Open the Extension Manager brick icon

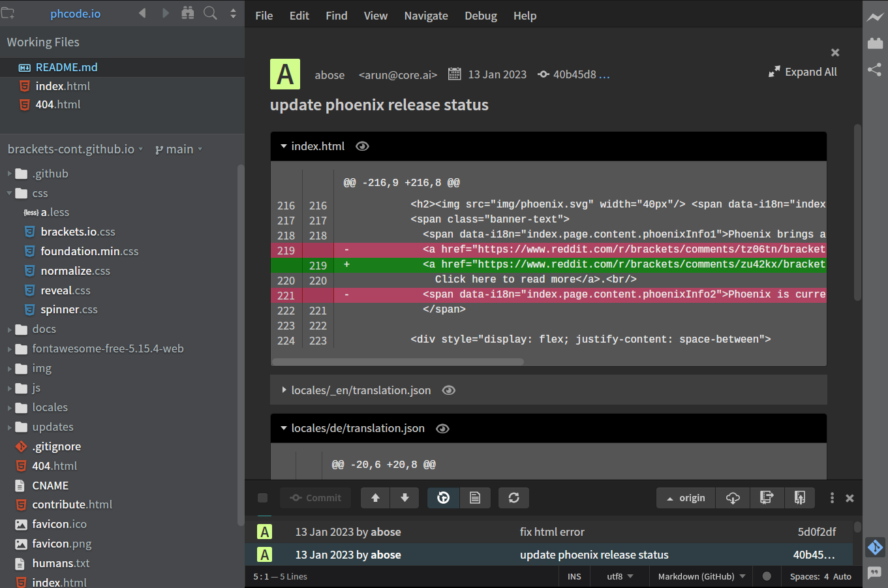[875, 43]
